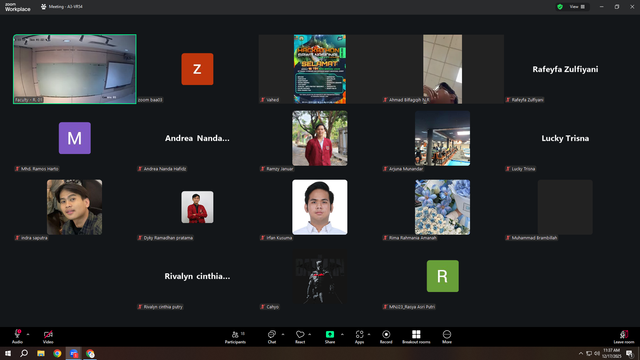Select Indra Saputra's profile photo
Screen dimensions: 640x360
75,207
